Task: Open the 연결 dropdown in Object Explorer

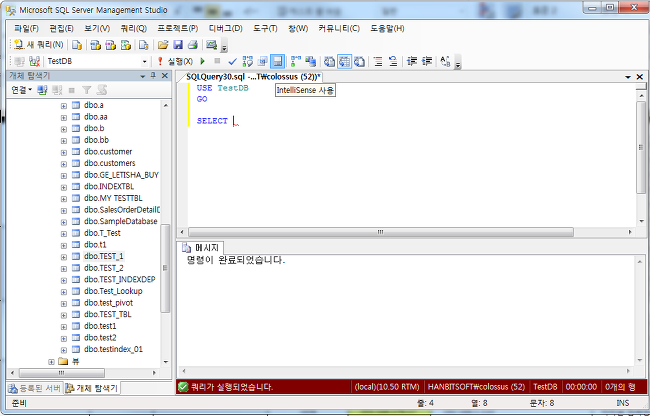Action: click(22, 90)
